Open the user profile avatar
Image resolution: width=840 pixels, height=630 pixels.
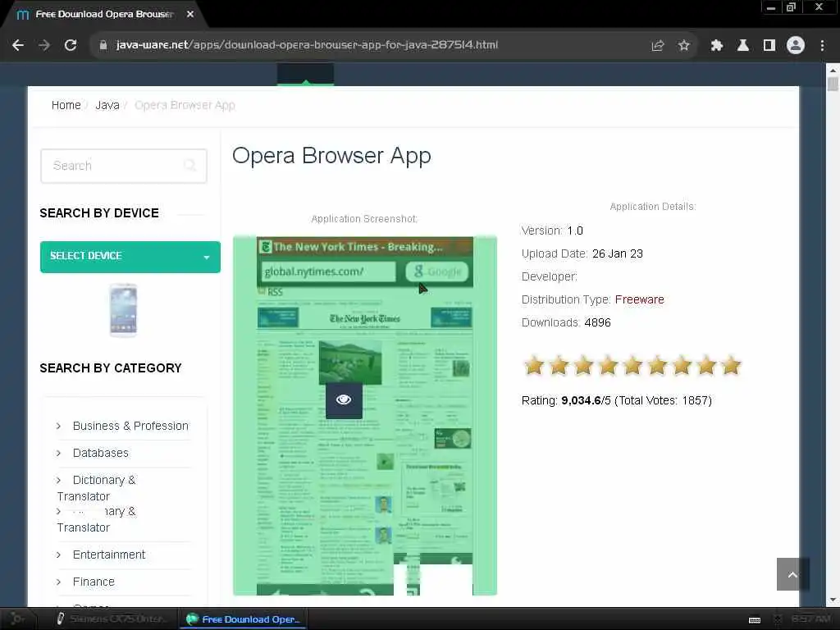pos(796,46)
